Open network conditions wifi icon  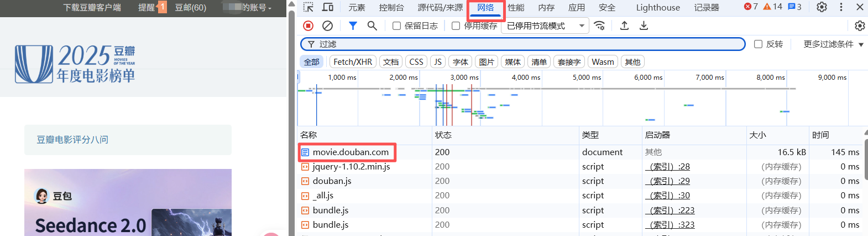(x=599, y=25)
